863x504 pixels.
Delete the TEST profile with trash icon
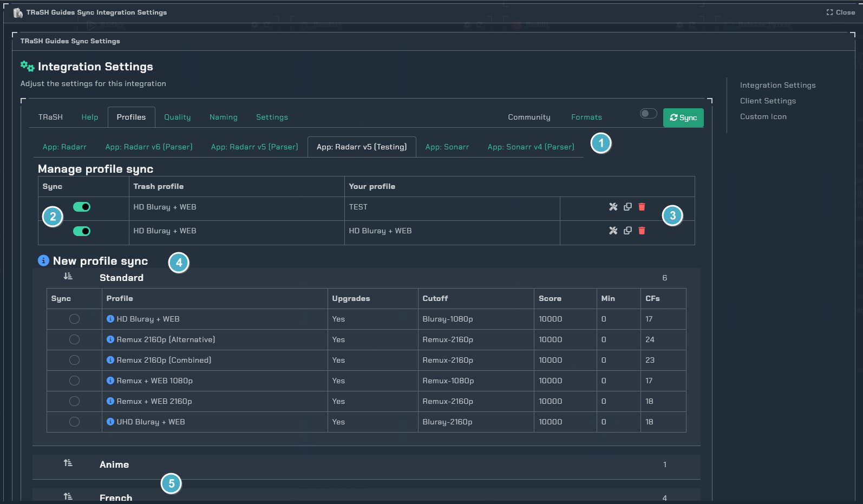[642, 207]
